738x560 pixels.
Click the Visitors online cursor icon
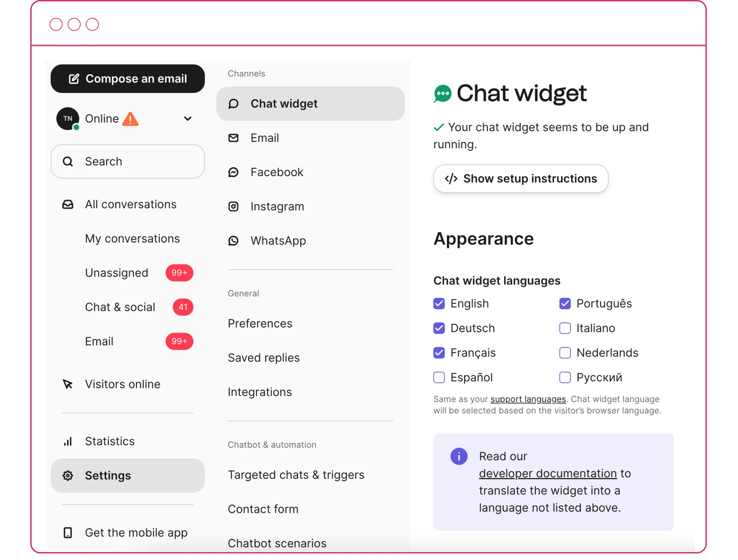(68, 384)
